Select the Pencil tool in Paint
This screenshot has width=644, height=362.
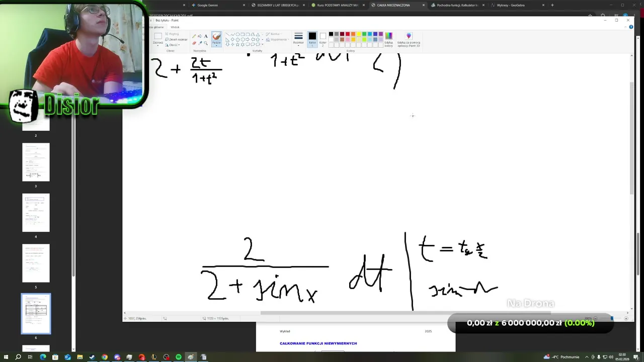click(194, 36)
